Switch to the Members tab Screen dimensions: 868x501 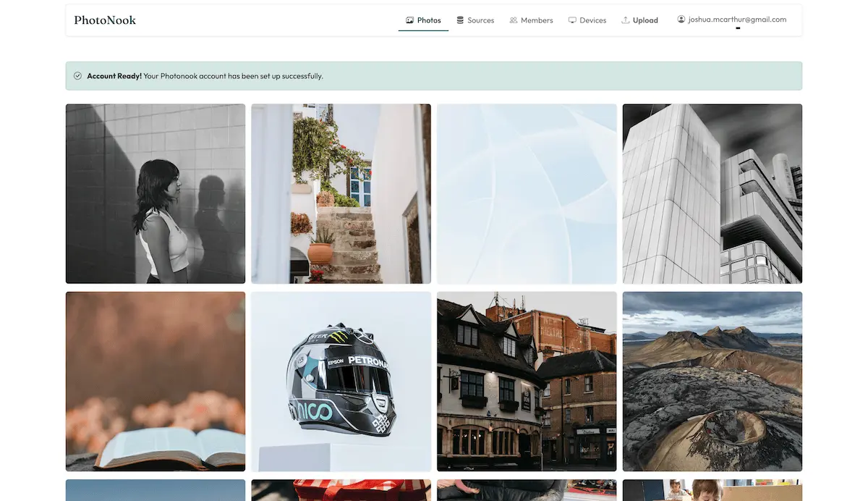tap(531, 20)
